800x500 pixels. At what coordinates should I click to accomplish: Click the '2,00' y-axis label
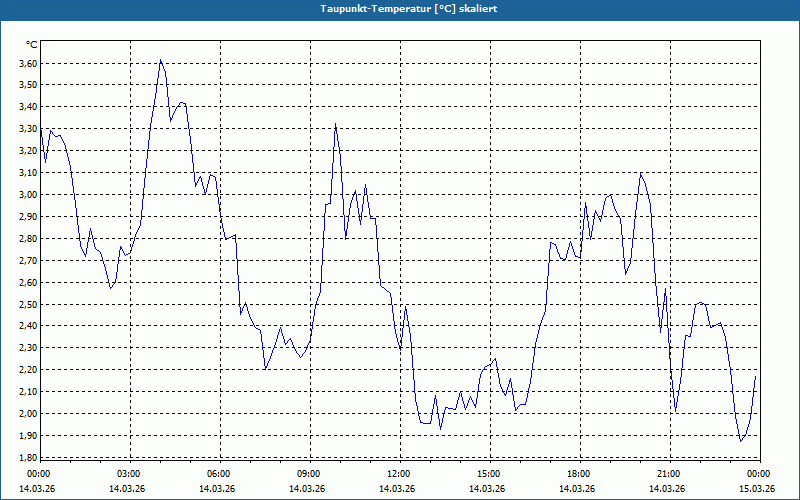[28, 413]
